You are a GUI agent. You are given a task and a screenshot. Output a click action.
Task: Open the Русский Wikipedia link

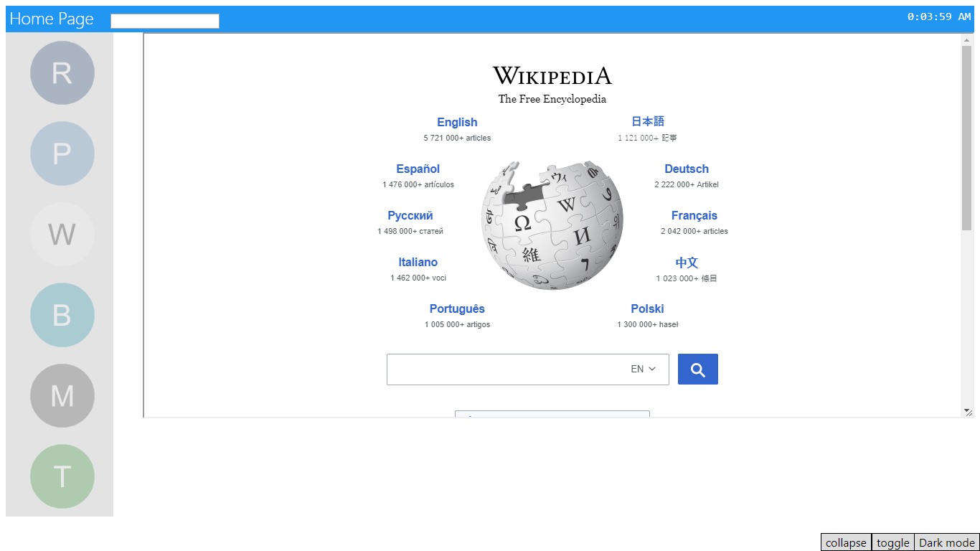click(x=410, y=215)
